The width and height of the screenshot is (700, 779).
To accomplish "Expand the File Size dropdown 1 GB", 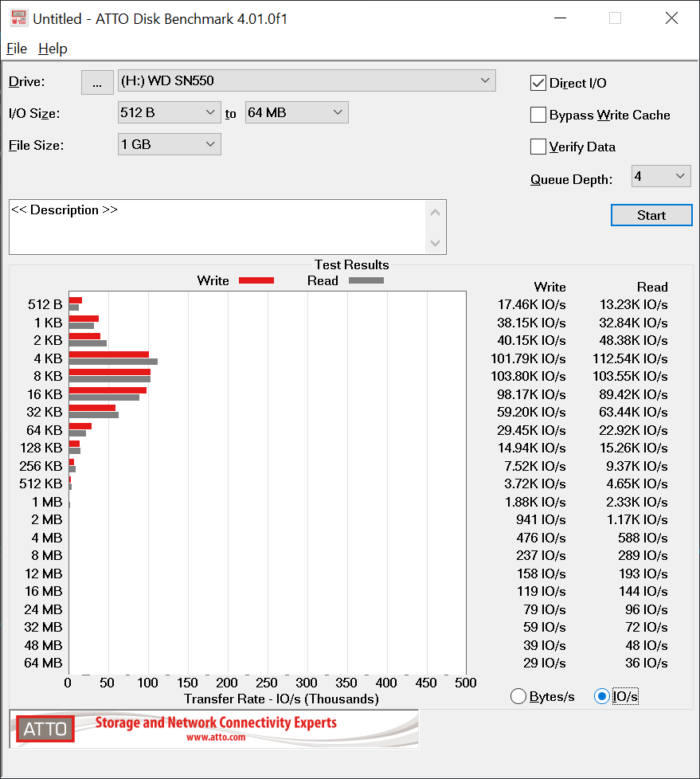I will (x=169, y=145).
